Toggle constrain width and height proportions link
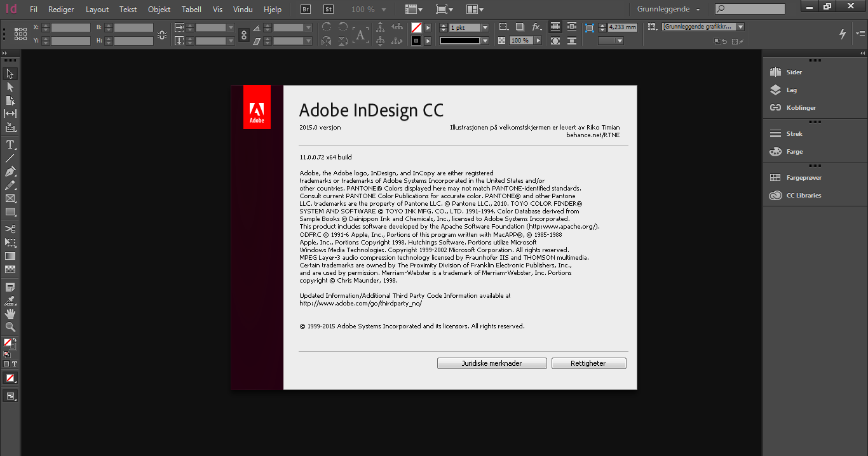868x456 pixels. click(x=162, y=35)
